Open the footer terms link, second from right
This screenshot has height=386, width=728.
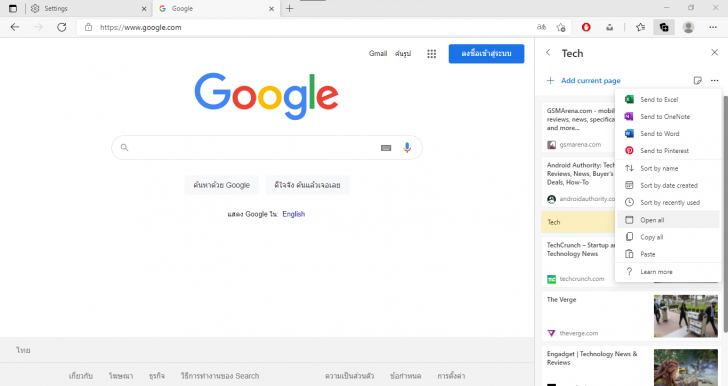pyautogui.click(x=405, y=376)
